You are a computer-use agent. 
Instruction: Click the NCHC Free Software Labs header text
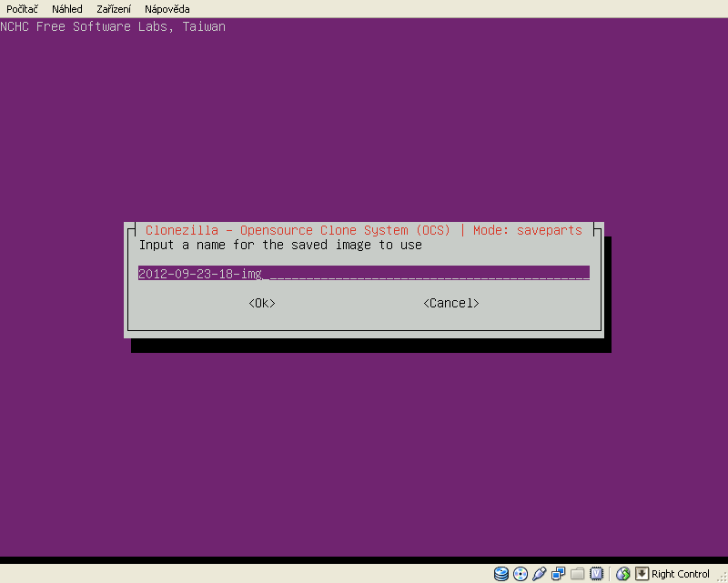pos(113,26)
